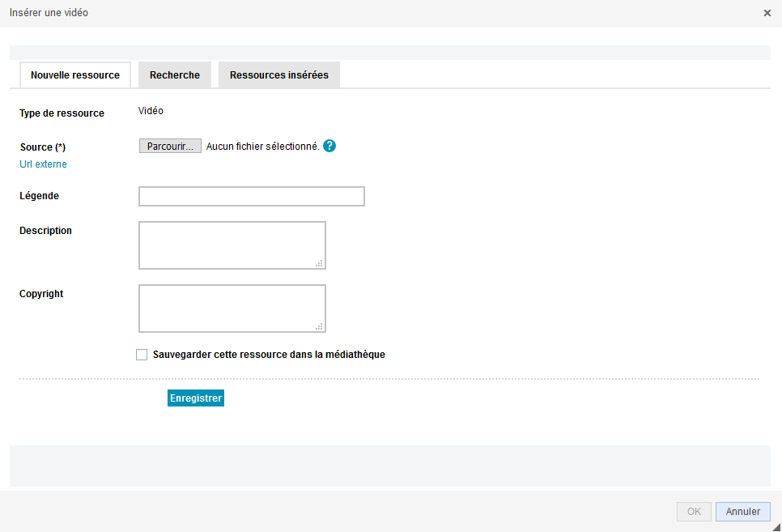
Task: Click the blue help question mark icon
Action: pos(329,146)
